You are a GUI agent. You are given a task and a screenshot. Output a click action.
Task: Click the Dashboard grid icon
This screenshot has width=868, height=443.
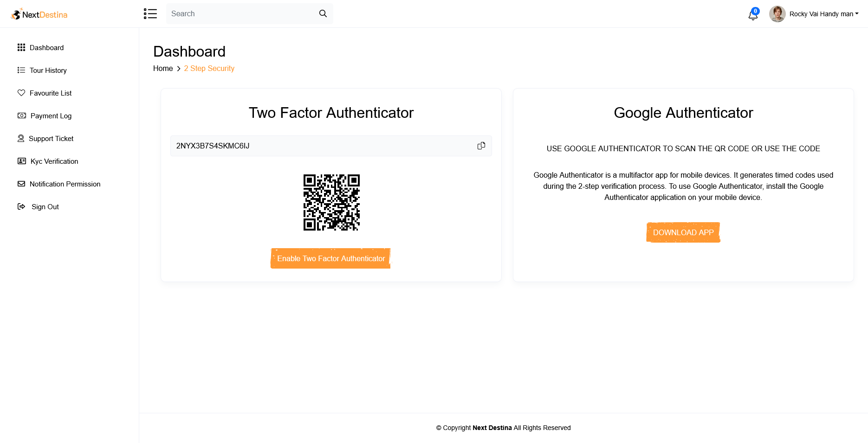pyautogui.click(x=21, y=47)
